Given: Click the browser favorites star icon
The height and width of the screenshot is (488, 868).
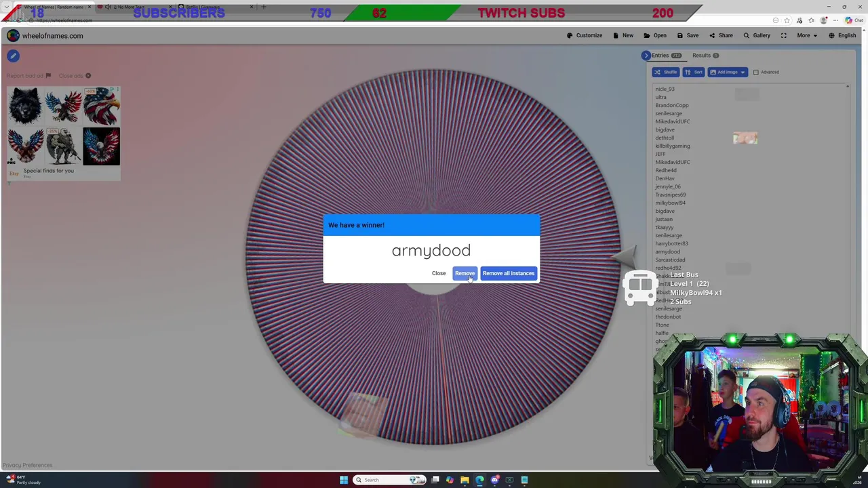Looking at the screenshot, I should [x=787, y=20].
